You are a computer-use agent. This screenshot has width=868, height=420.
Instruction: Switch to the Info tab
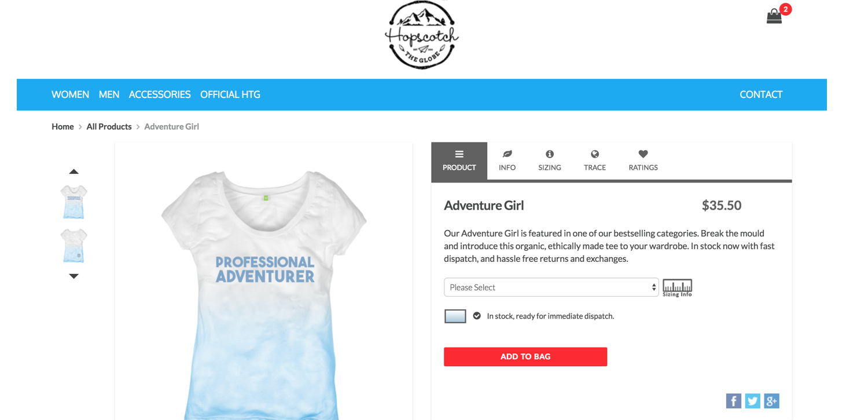(507, 160)
